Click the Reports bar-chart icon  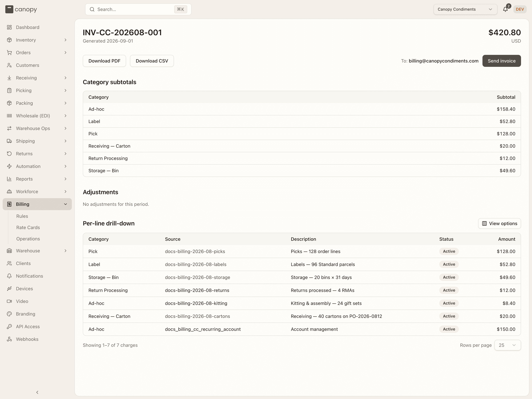click(x=9, y=179)
